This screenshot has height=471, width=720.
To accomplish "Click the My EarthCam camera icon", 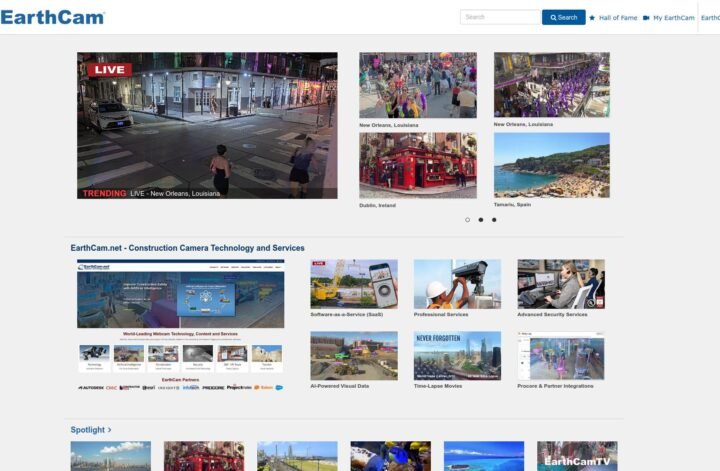I will 646,17.
